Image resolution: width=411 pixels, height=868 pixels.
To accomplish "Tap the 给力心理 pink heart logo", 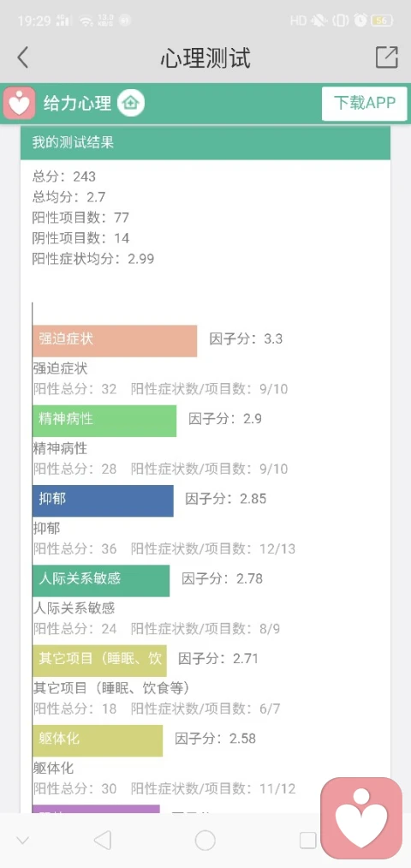I will 20,103.
